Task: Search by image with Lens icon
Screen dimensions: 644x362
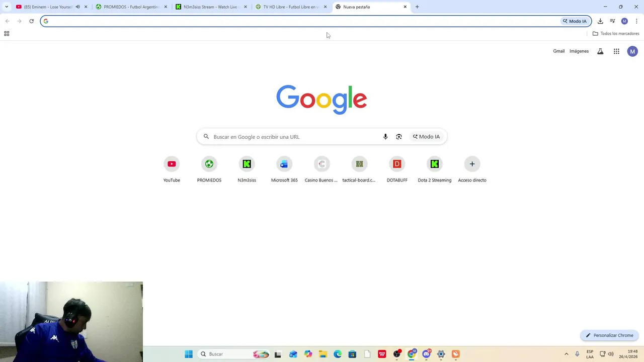Action: point(399,137)
